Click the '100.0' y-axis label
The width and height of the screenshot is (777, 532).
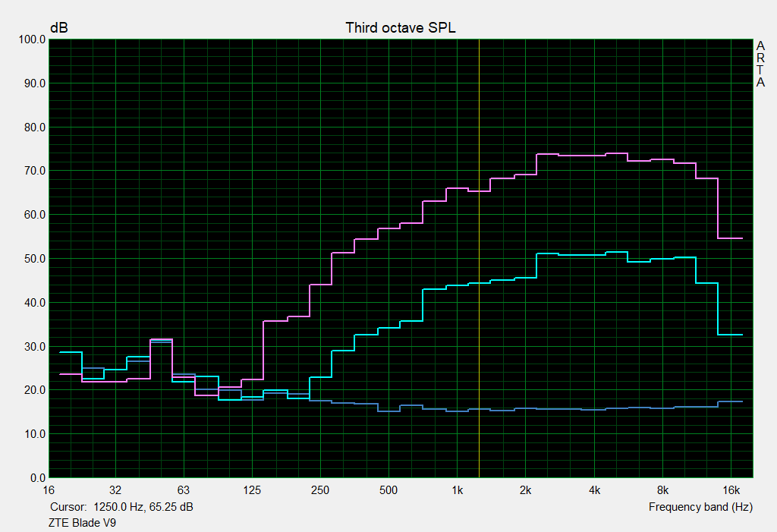click(32, 39)
